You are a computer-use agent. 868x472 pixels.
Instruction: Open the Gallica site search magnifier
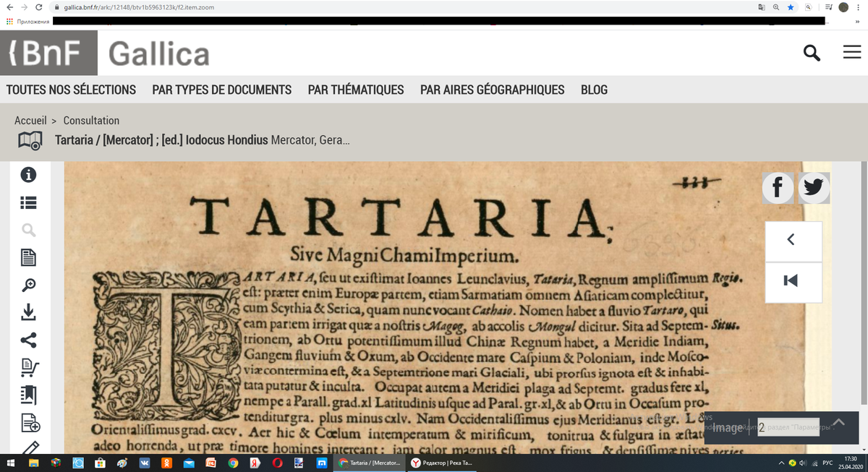pyautogui.click(x=812, y=53)
